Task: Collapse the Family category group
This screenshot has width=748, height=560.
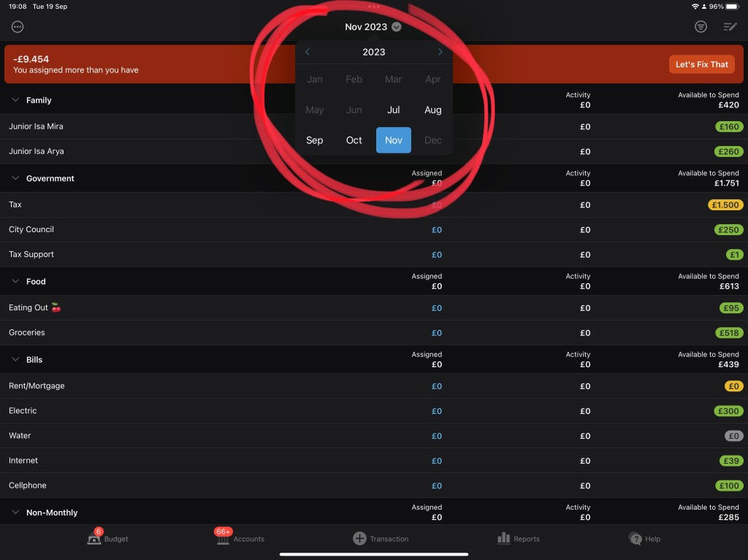Action: click(x=15, y=100)
